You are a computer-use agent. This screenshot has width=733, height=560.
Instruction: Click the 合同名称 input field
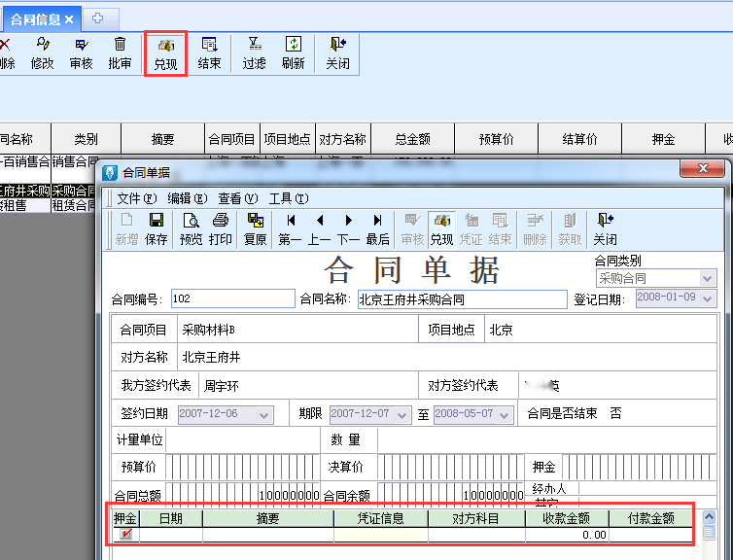tap(462, 298)
